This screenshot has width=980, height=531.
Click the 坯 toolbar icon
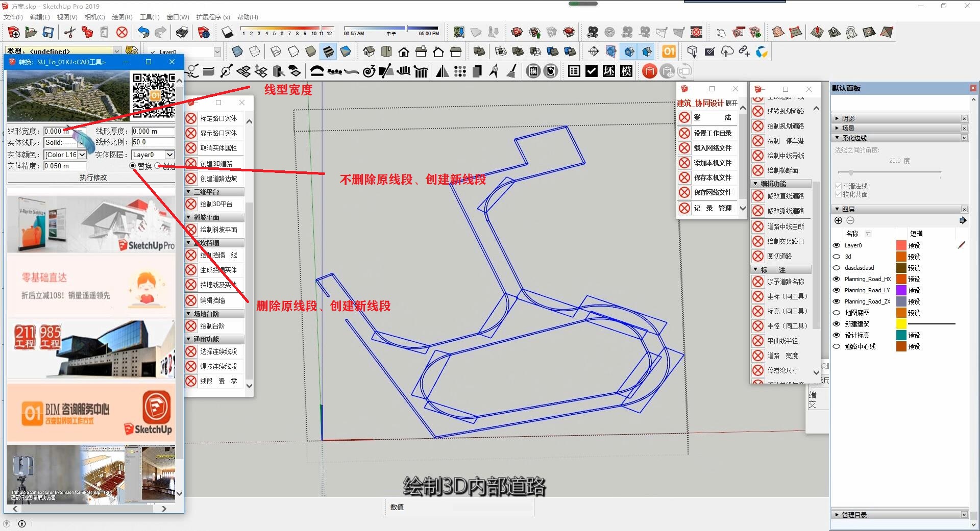pyautogui.click(x=609, y=71)
